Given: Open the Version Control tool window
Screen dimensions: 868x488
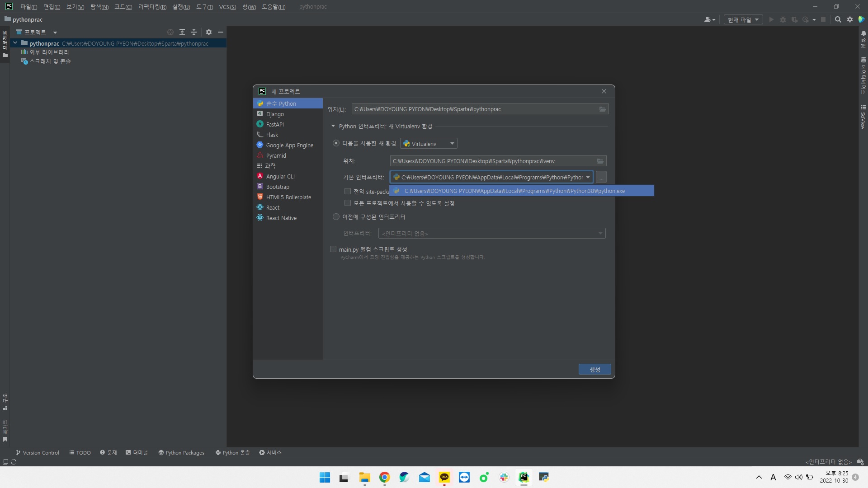Looking at the screenshot, I should (38, 453).
